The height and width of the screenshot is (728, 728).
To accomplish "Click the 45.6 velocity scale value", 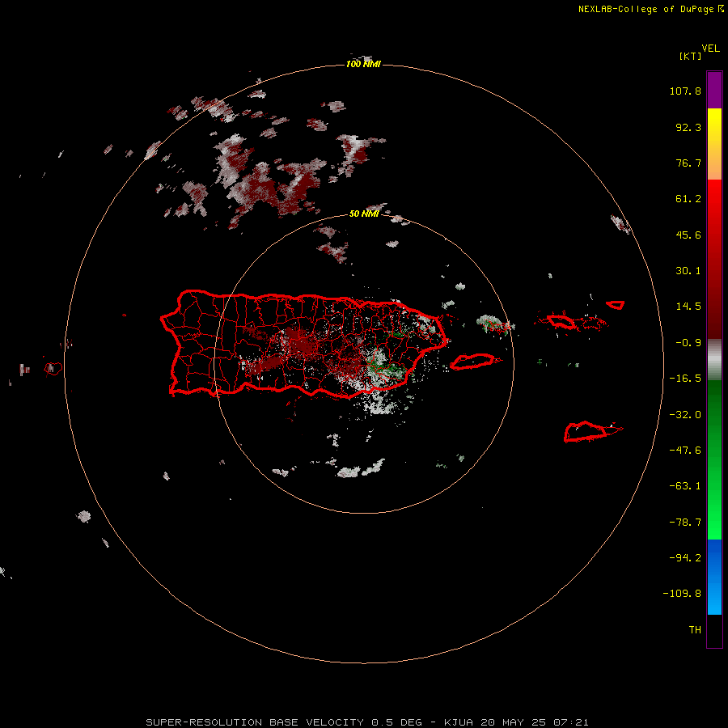I will 688,235.
